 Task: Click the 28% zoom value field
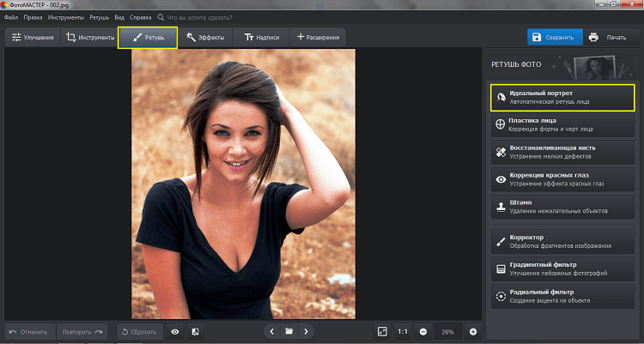pos(447,331)
